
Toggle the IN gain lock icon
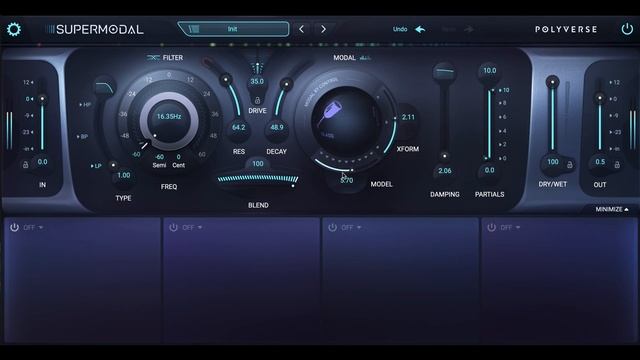click(25, 165)
